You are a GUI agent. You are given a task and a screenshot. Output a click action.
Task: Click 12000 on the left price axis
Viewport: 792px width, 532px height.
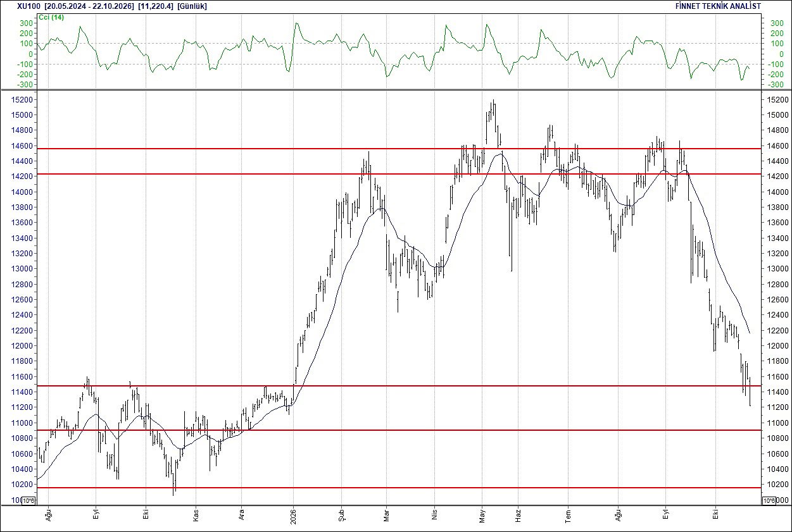pos(23,346)
